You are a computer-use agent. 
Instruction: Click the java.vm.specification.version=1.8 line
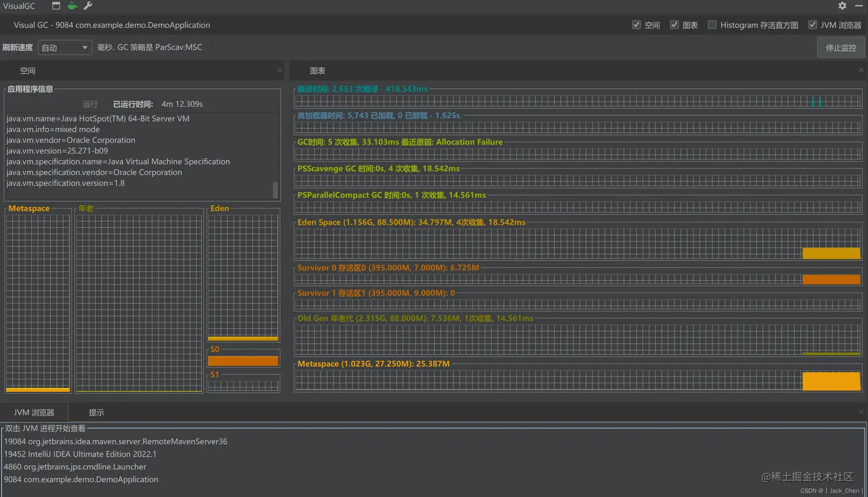pos(65,183)
